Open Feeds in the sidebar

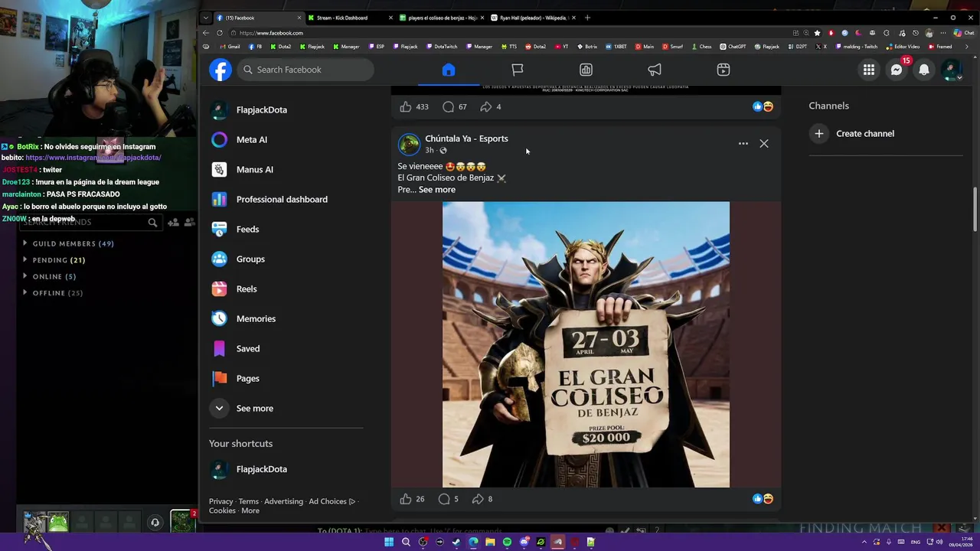tap(286, 229)
